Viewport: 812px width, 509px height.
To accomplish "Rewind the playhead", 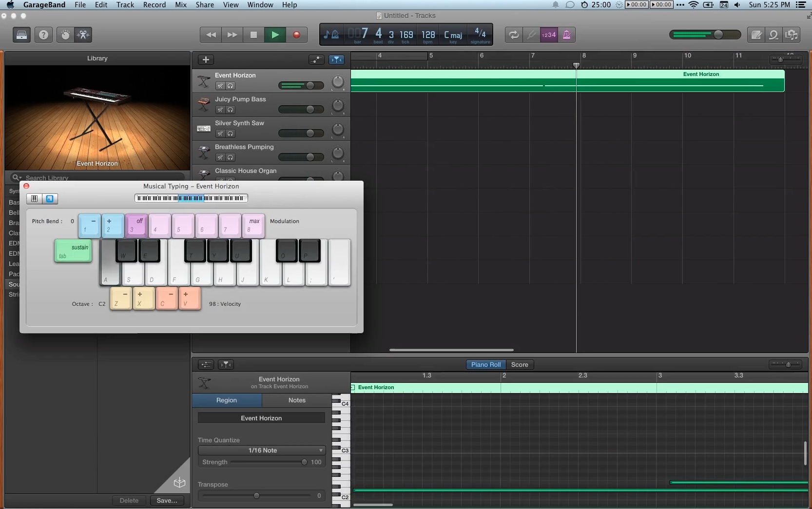I will [211, 35].
